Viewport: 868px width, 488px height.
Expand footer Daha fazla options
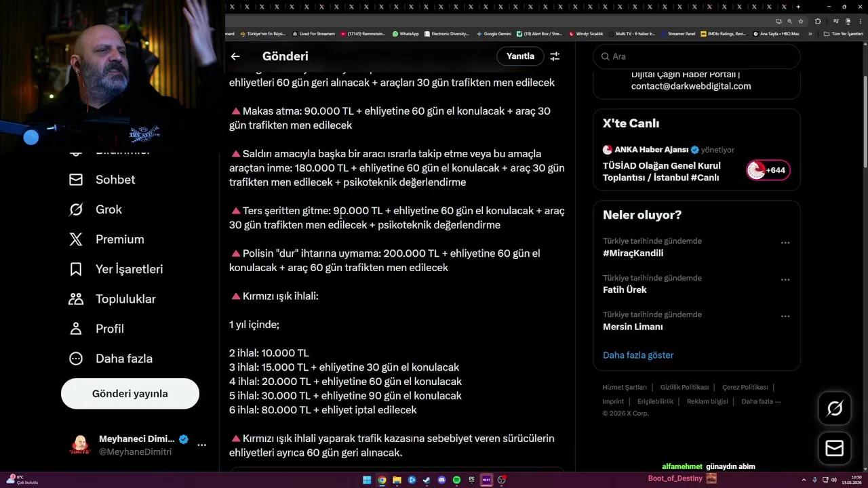(761, 402)
